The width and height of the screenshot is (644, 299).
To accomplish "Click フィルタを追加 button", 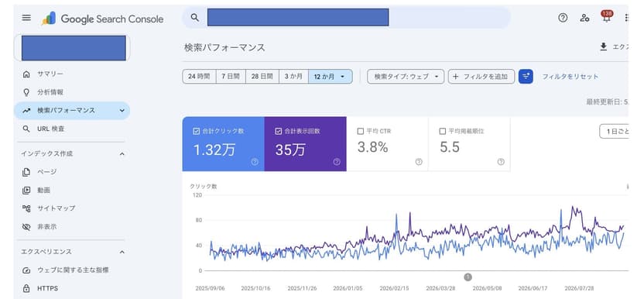I will (x=481, y=77).
